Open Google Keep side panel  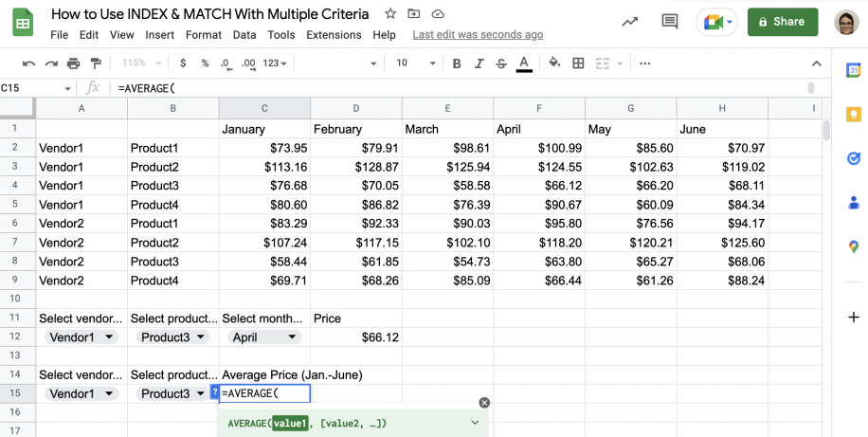[853, 114]
